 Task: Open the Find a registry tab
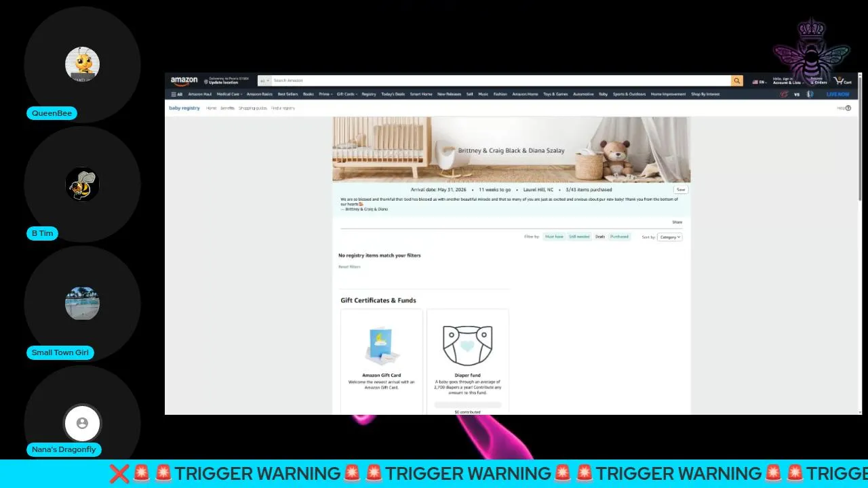point(283,108)
